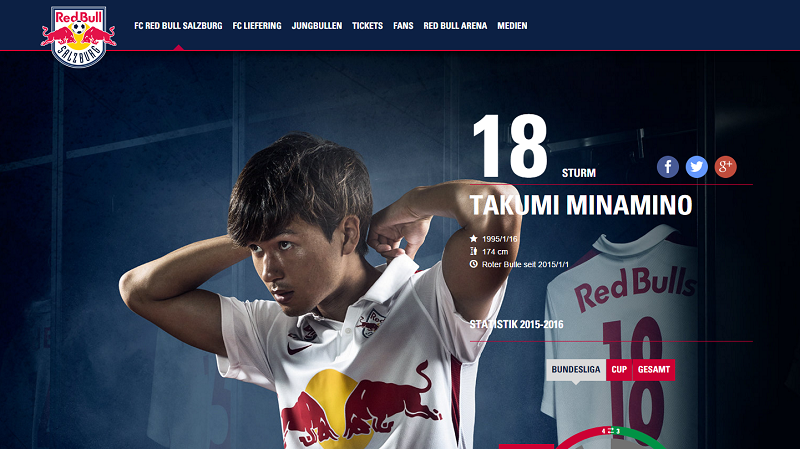Share the profile on Facebook
The image size is (800, 449).
click(x=667, y=167)
